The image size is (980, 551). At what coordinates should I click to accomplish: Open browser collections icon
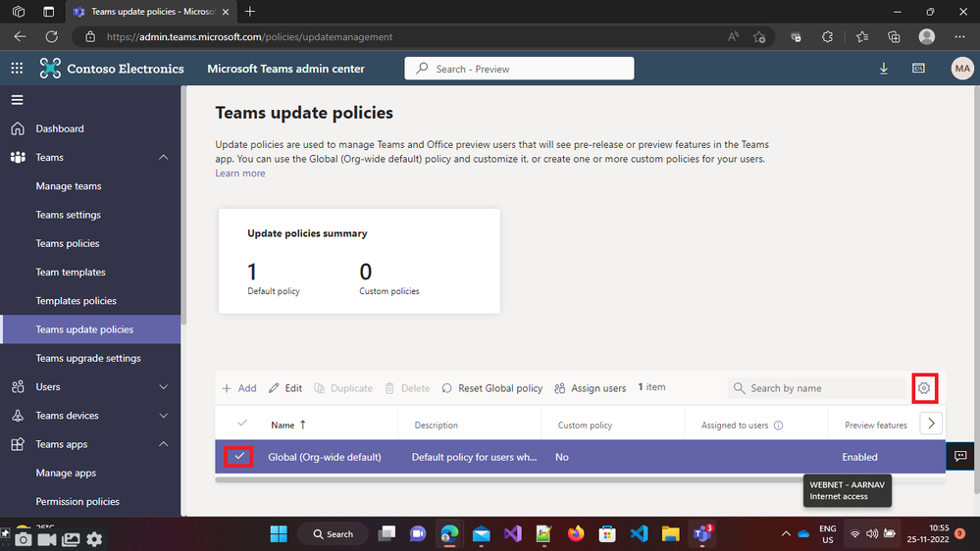[894, 37]
